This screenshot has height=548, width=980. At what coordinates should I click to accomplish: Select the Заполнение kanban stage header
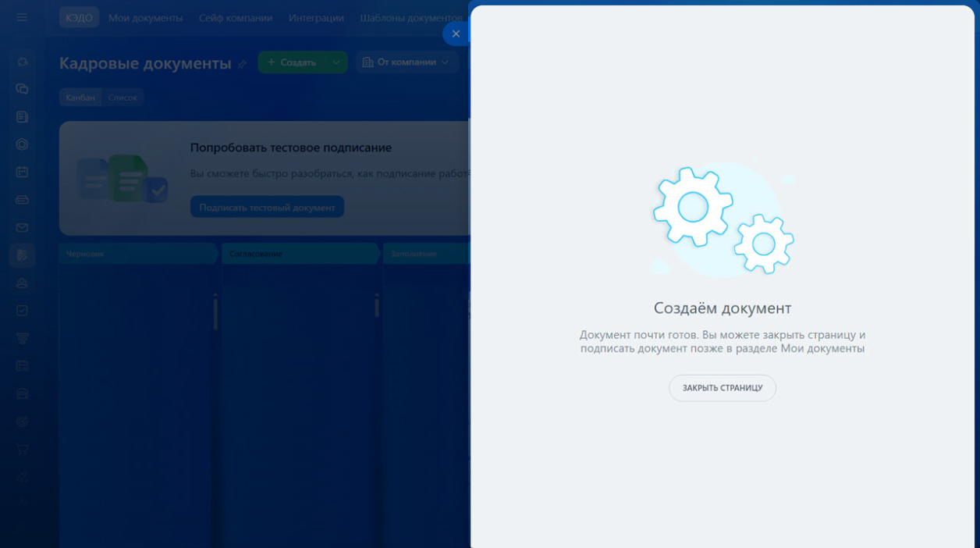tap(427, 254)
